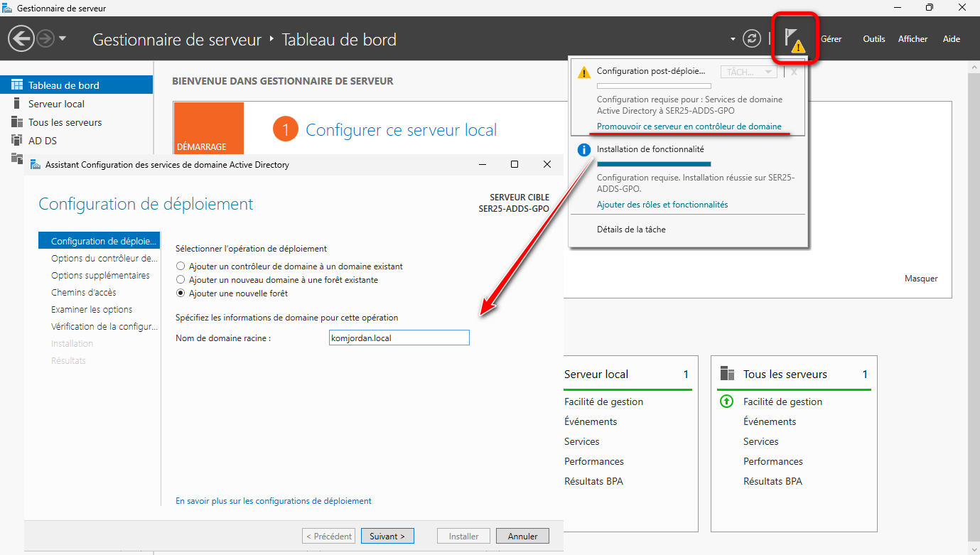
Task: Select Options supplémentaires wizard step
Action: 99,275
